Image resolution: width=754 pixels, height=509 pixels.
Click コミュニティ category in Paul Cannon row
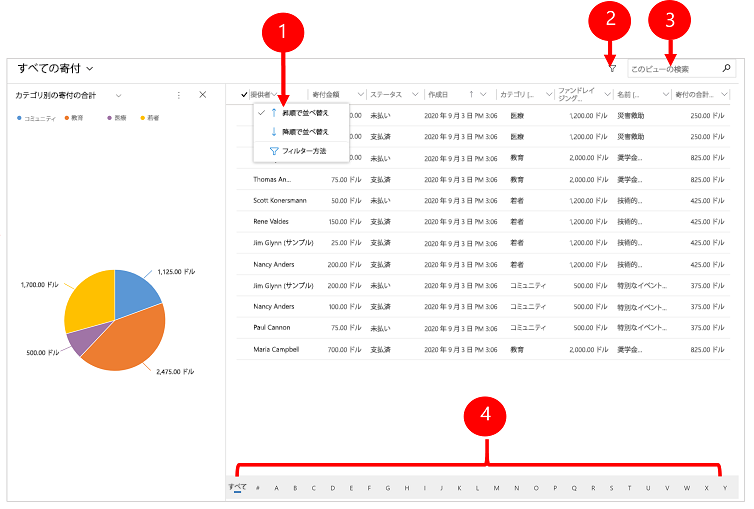[528, 327]
